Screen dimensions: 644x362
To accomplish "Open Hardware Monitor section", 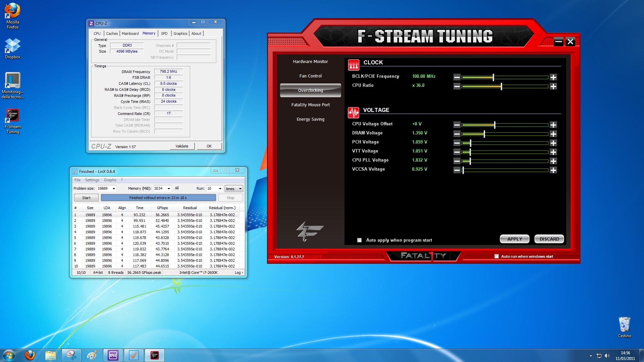I will (x=310, y=62).
